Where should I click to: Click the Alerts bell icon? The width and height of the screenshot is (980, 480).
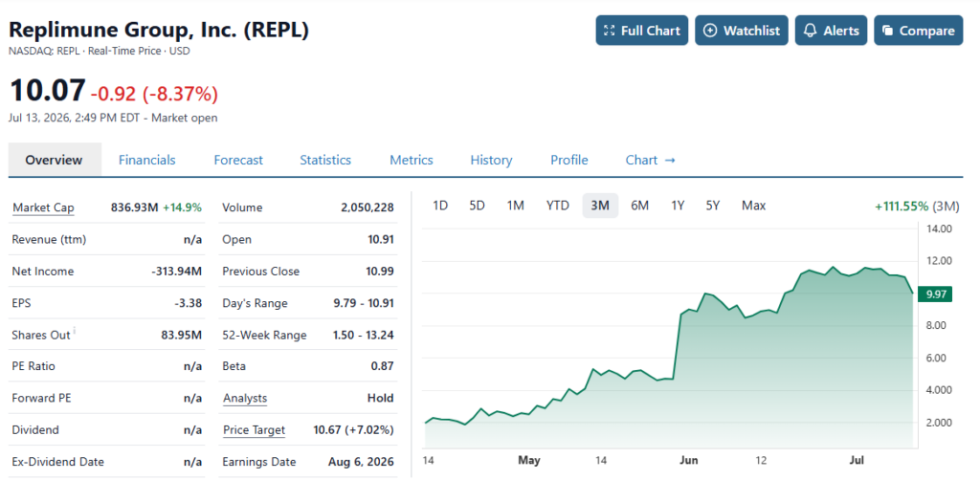point(810,31)
